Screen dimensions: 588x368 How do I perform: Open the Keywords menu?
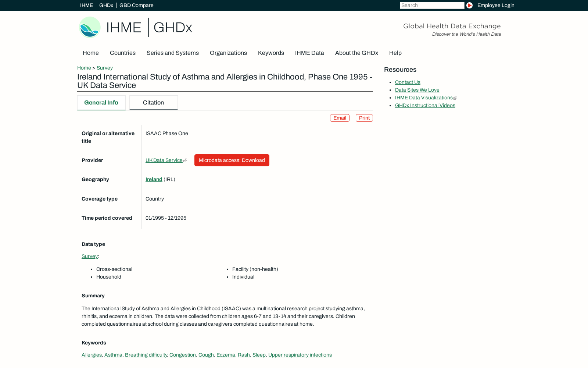[271, 53]
